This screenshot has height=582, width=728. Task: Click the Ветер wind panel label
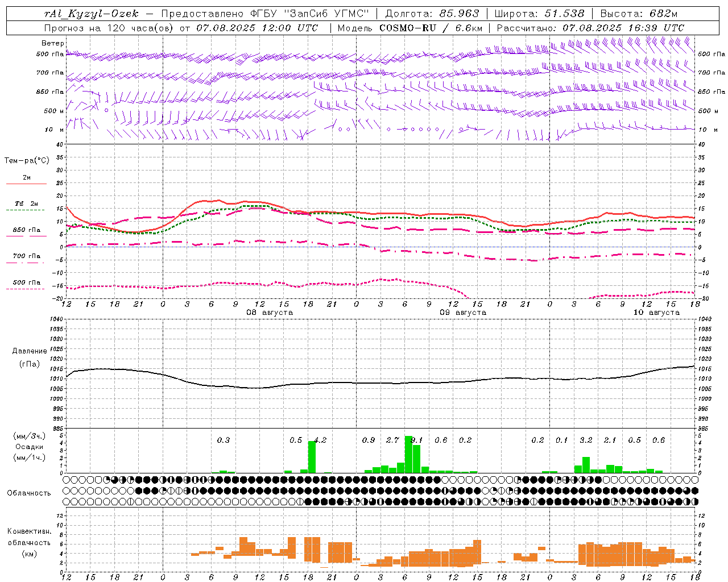(x=53, y=43)
